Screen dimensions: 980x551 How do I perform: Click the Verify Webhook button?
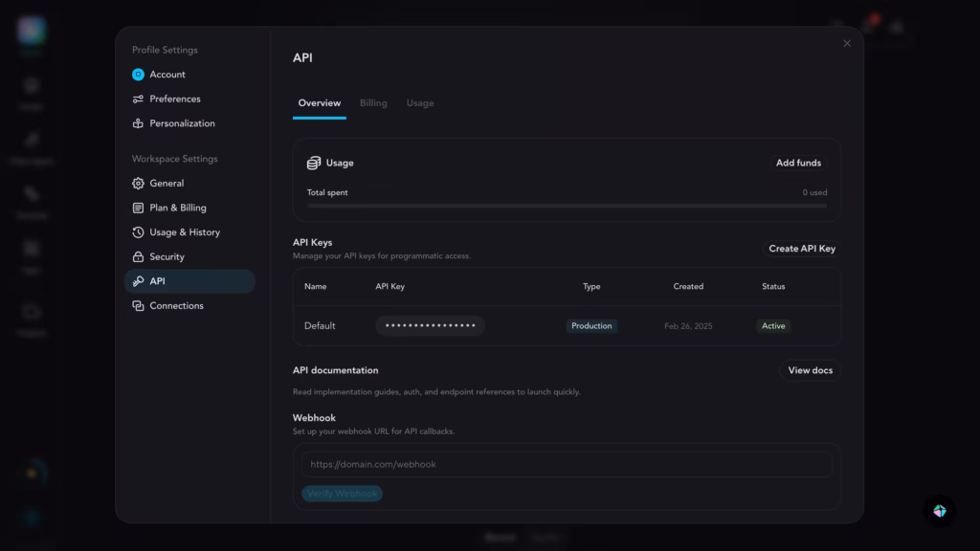[343, 494]
